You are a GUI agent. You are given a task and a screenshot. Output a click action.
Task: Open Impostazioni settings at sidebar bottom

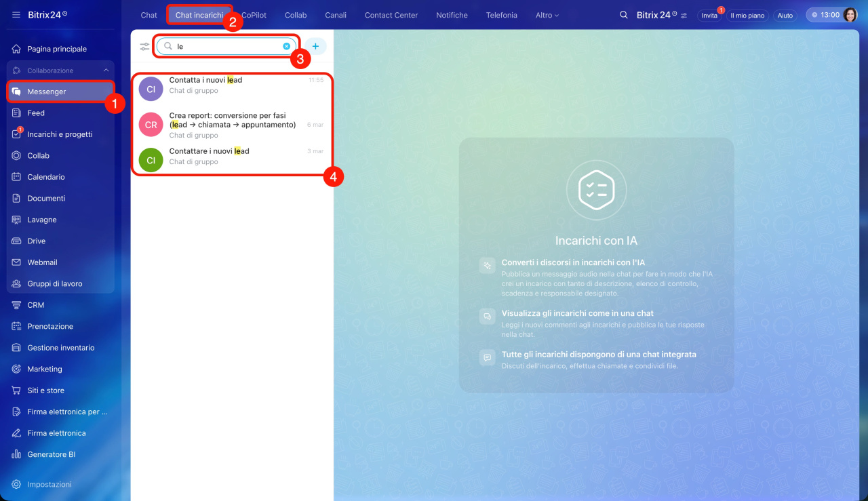click(49, 484)
